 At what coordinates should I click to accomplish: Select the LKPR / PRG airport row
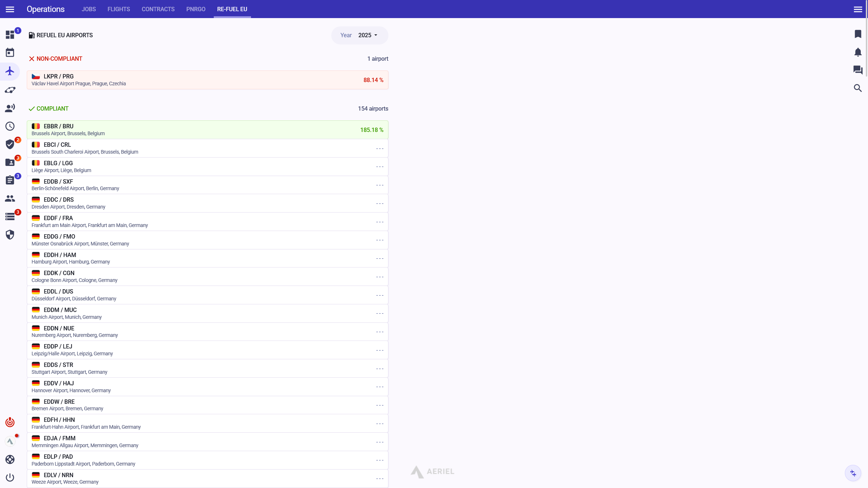click(207, 80)
